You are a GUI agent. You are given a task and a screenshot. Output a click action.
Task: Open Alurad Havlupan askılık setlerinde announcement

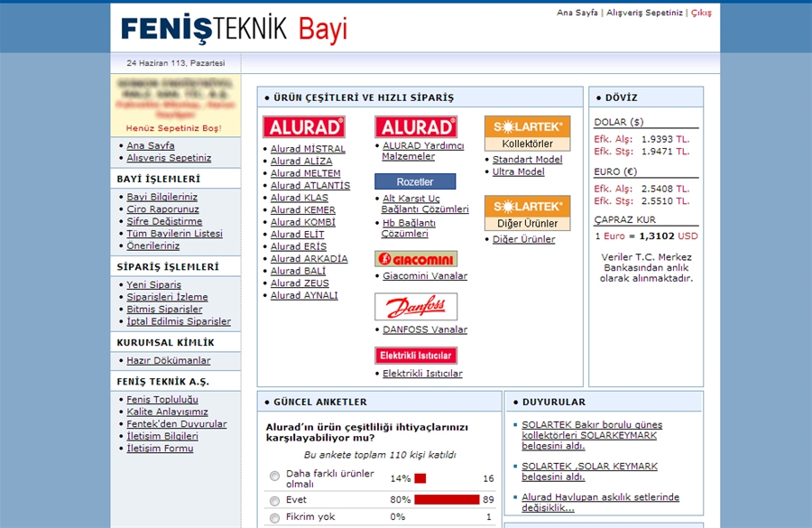pyautogui.click(x=600, y=502)
